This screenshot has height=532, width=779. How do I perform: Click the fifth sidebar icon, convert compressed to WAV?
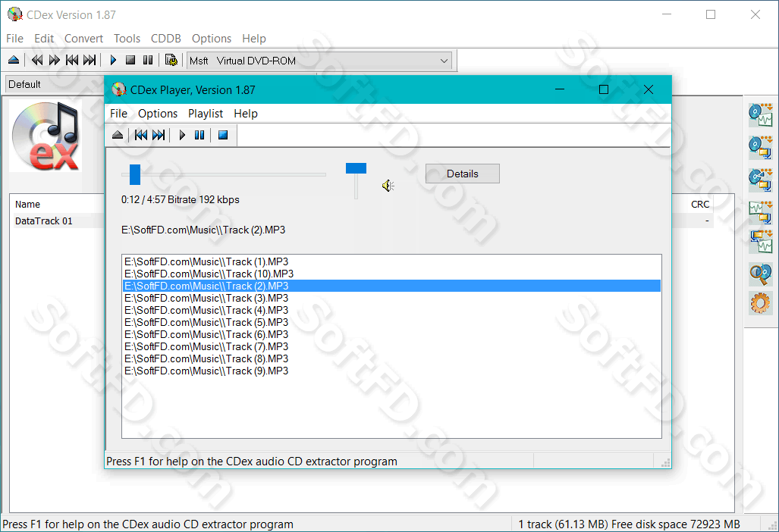761,243
